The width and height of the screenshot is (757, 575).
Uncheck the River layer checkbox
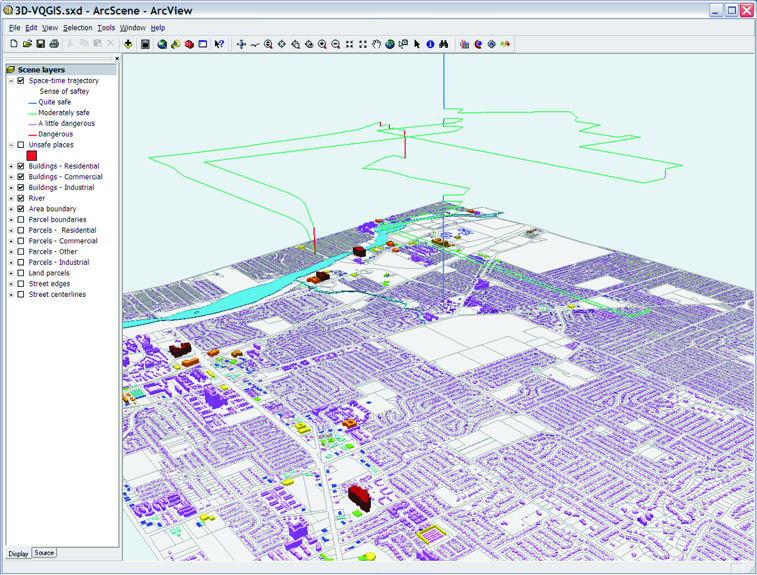[x=21, y=198]
